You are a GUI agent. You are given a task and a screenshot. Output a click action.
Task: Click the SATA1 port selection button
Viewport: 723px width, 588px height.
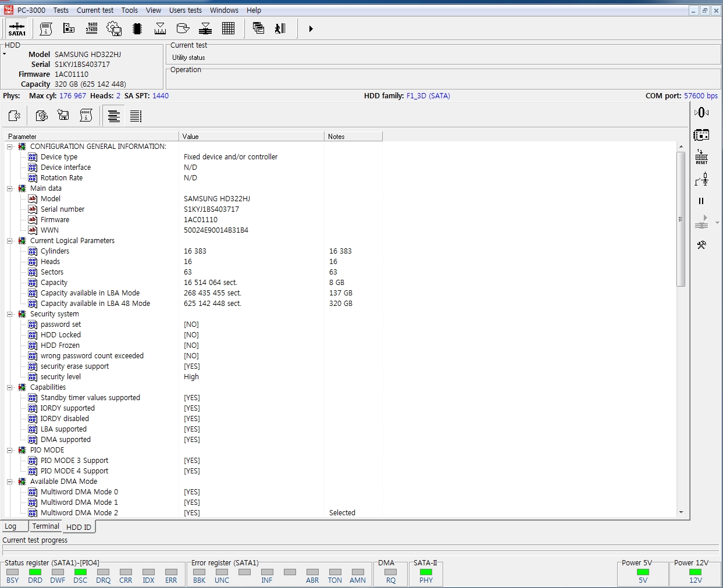pos(17,28)
